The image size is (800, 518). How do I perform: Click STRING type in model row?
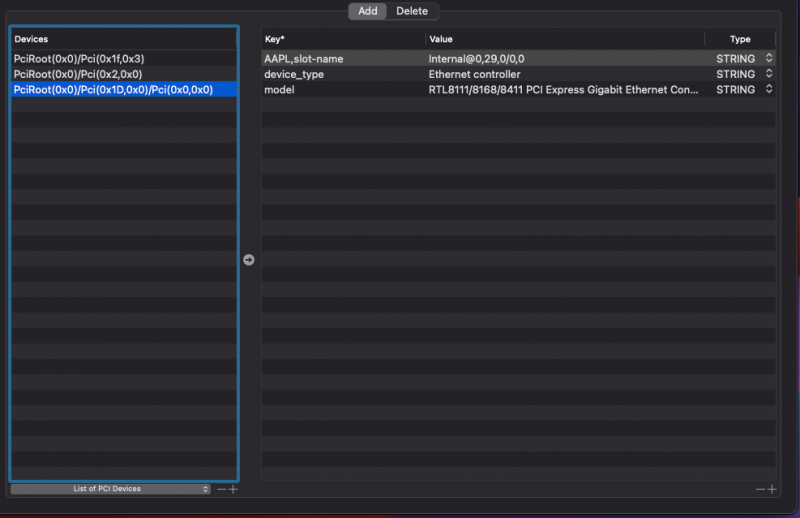click(x=735, y=90)
